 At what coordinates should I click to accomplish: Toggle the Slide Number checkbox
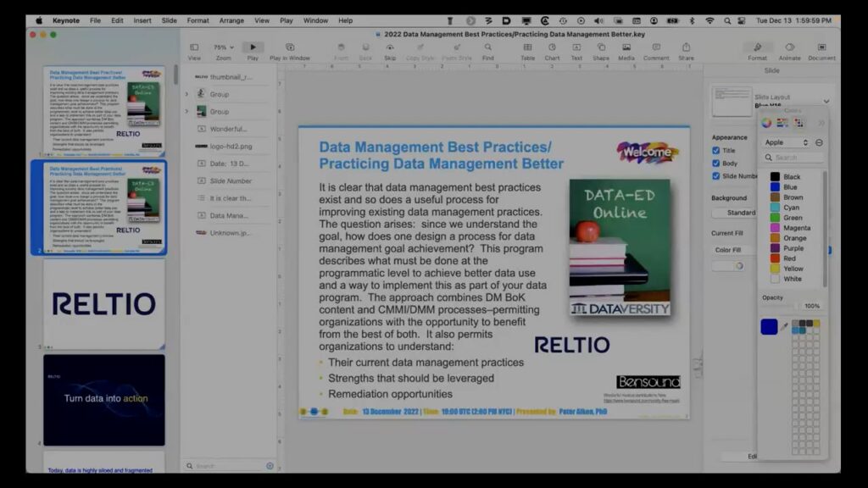(x=716, y=176)
